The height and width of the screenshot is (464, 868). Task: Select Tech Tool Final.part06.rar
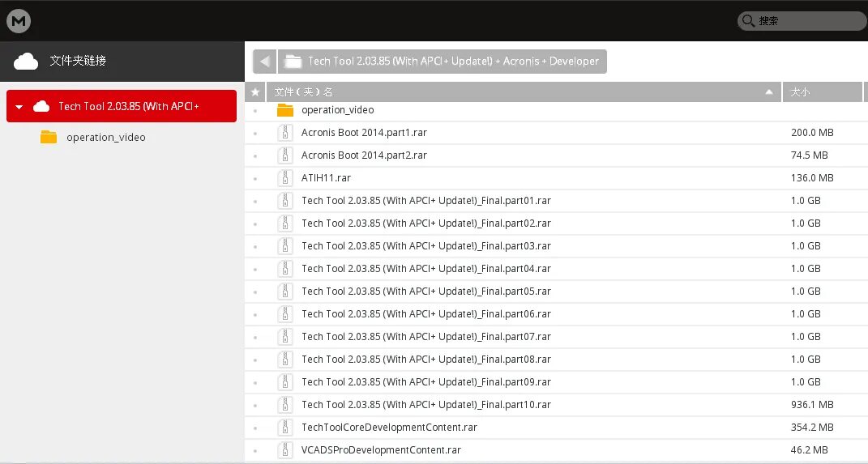pyautogui.click(x=426, y=314)
